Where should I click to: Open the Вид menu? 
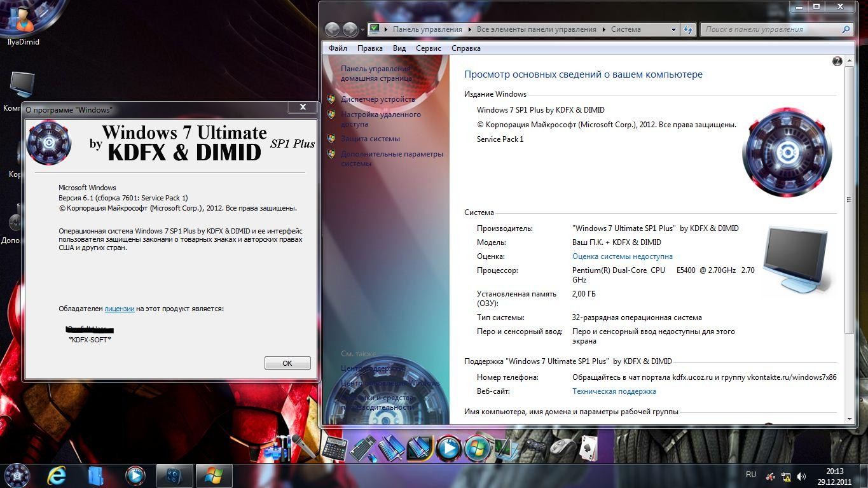[399, 48]
